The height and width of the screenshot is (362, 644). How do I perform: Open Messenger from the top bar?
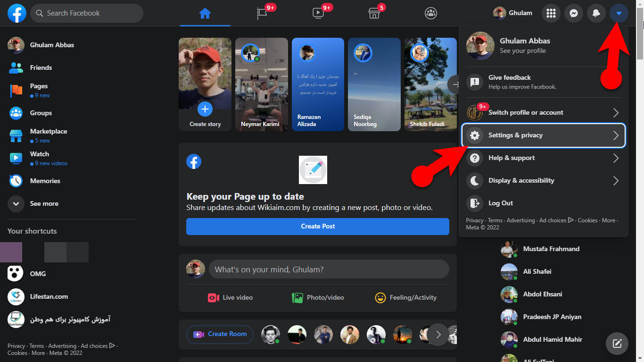[573, 13]
